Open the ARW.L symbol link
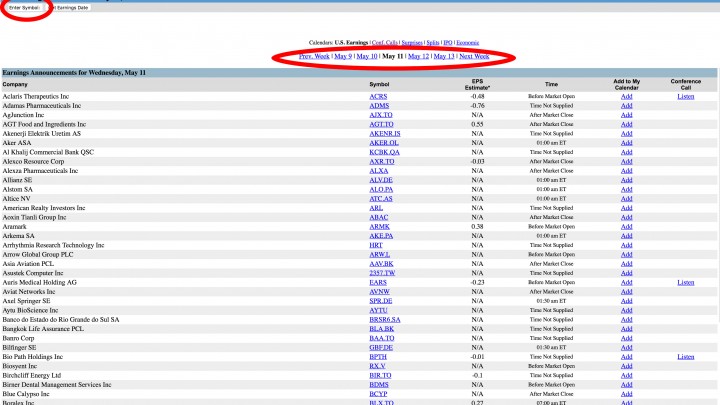720x405 pixels. click(x=380, y=254)
